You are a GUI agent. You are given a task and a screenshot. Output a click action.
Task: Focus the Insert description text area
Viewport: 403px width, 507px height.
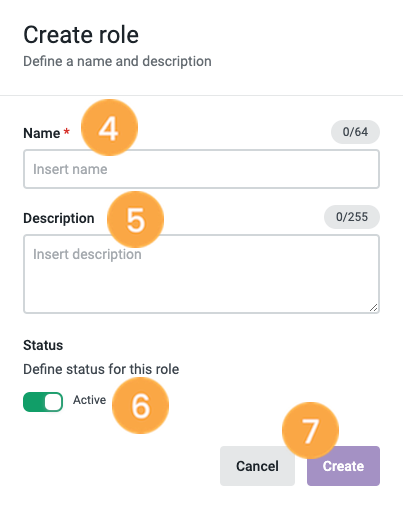pyautogui.click(x=201, y=274)
